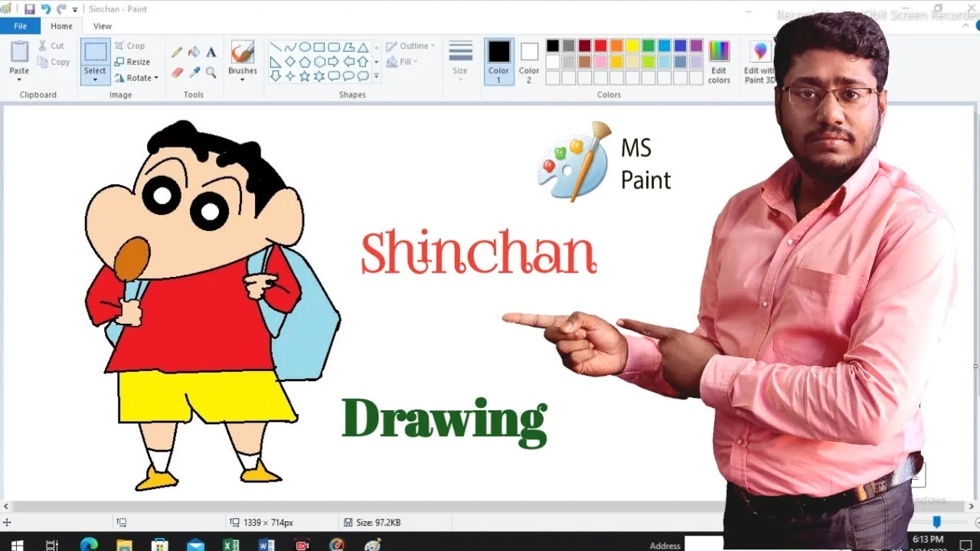Choose the Right triangle shape
Screen dimensions: 980x551
click(276, 61)
